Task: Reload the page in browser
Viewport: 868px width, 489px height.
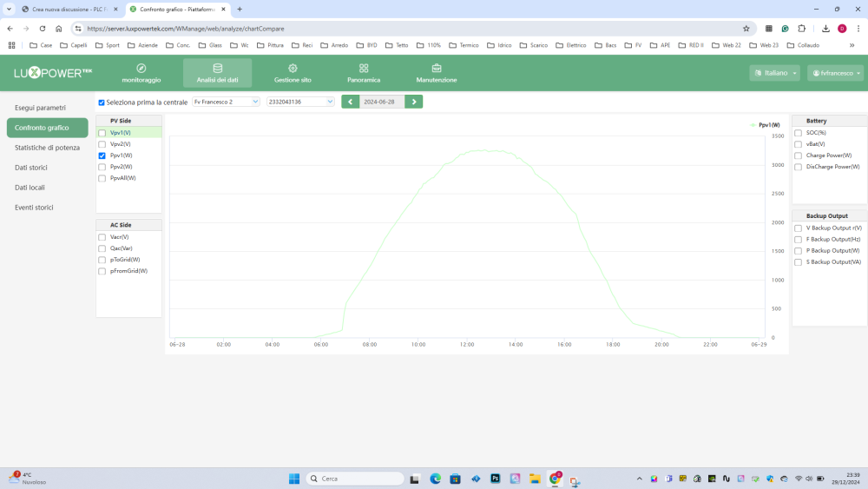Action: click(43, 29)
